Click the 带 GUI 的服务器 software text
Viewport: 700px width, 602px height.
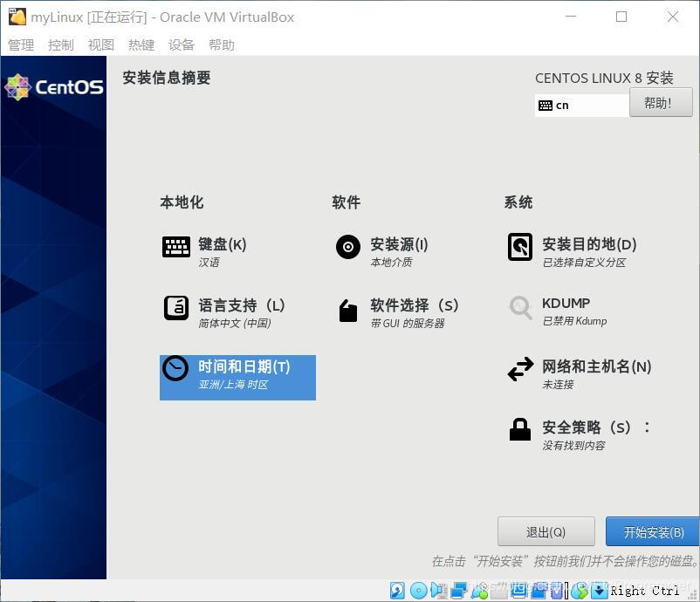(x=408, y=323)
